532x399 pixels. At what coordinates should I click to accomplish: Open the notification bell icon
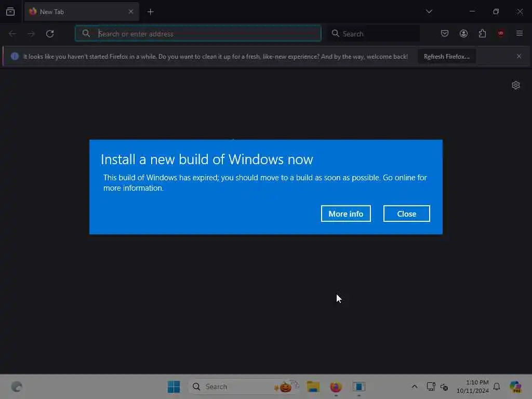[497, 387]
